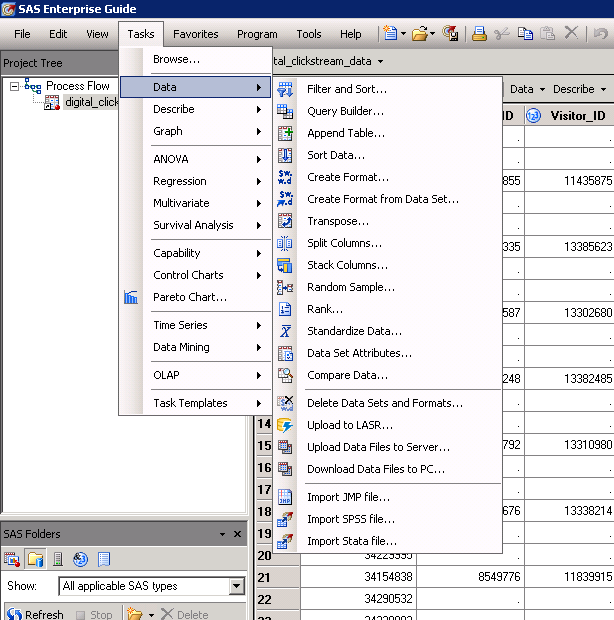Click the Copy toolbar icon
Image resolution: width=614 pixels, height=620 pixels.
coord(525,33)
